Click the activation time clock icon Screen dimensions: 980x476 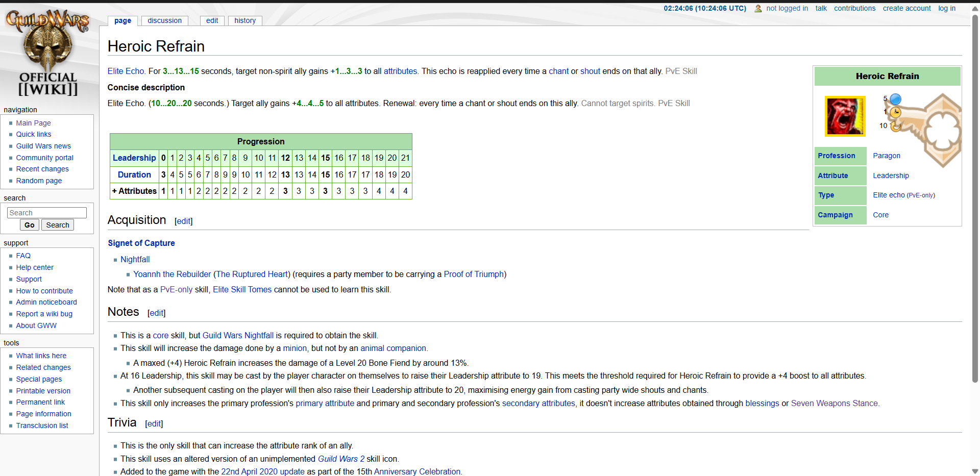pos(895,112)
